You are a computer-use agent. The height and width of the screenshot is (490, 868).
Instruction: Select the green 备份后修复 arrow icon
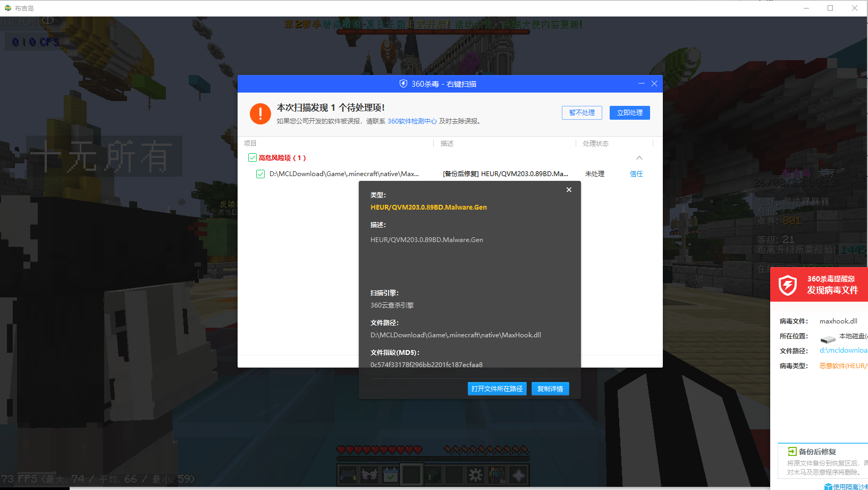tap(792, 451)
